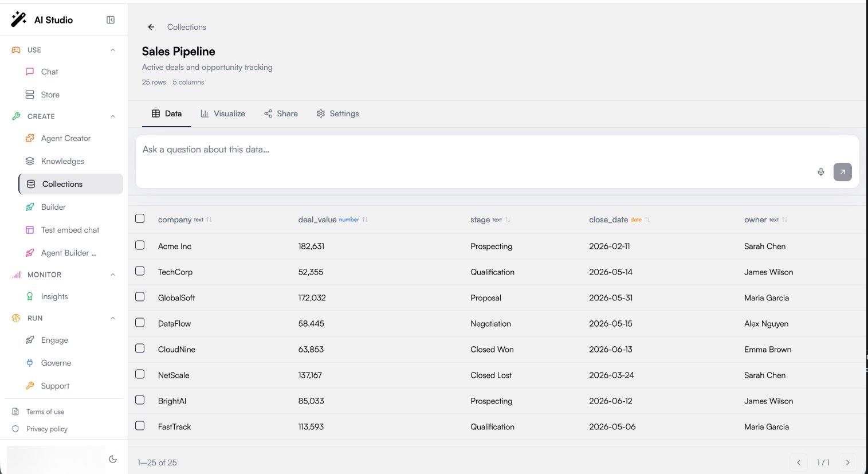Submit question with the arrow send button
Image resolution: width=868 pixels, height=474 pixels.
pos(842,172)
